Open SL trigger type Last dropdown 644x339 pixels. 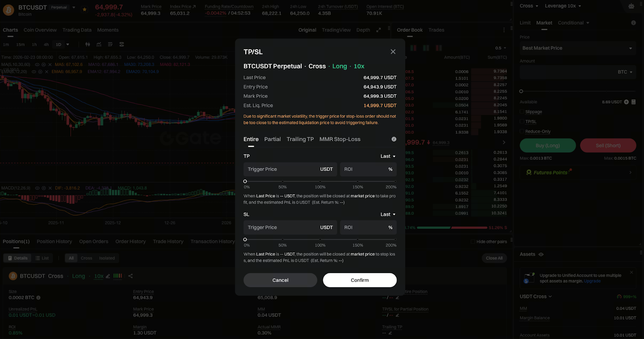(388, 215)
